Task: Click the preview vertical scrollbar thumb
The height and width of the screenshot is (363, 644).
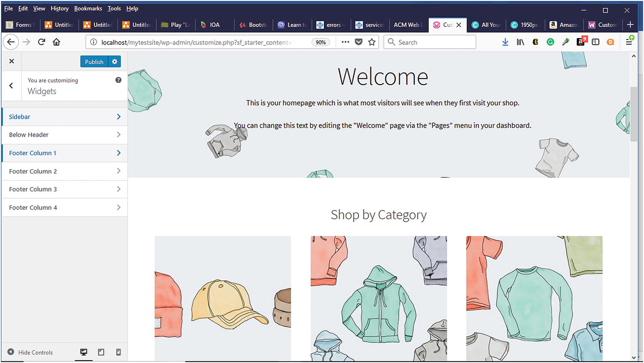Action: 634,114
